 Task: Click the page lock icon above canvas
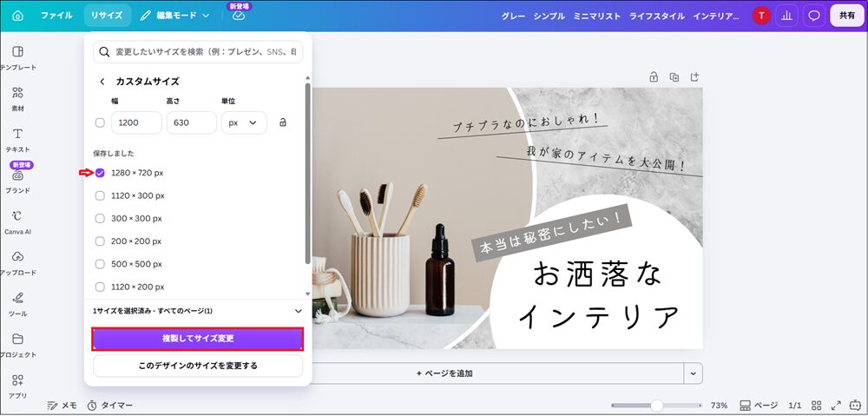(654, 77)
